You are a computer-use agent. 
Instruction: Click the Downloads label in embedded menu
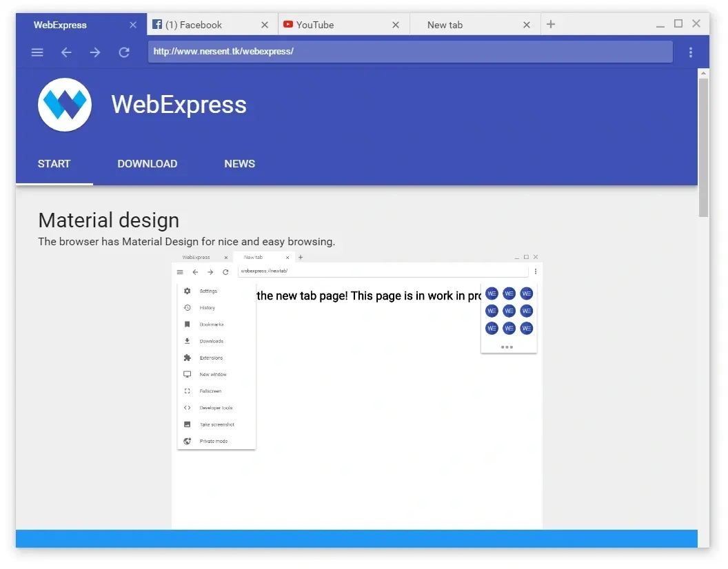[211, 341]
